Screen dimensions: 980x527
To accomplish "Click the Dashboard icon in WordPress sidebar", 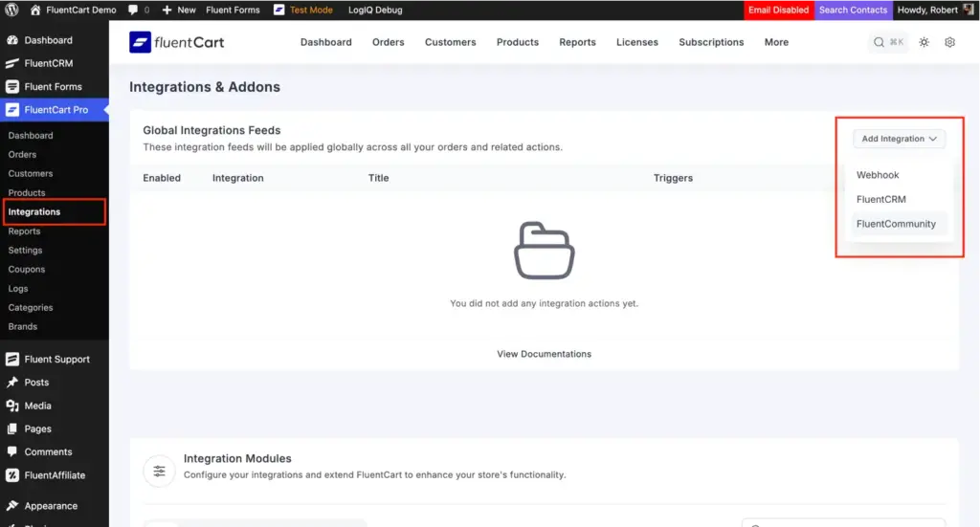I will (x=11, y=40).
